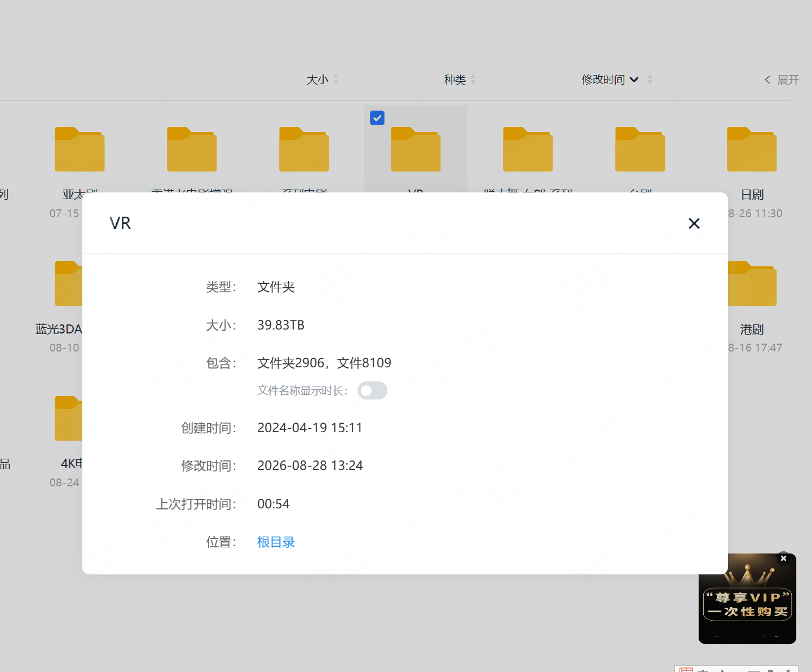Click the 展开 expand panel button

[782, 80]
